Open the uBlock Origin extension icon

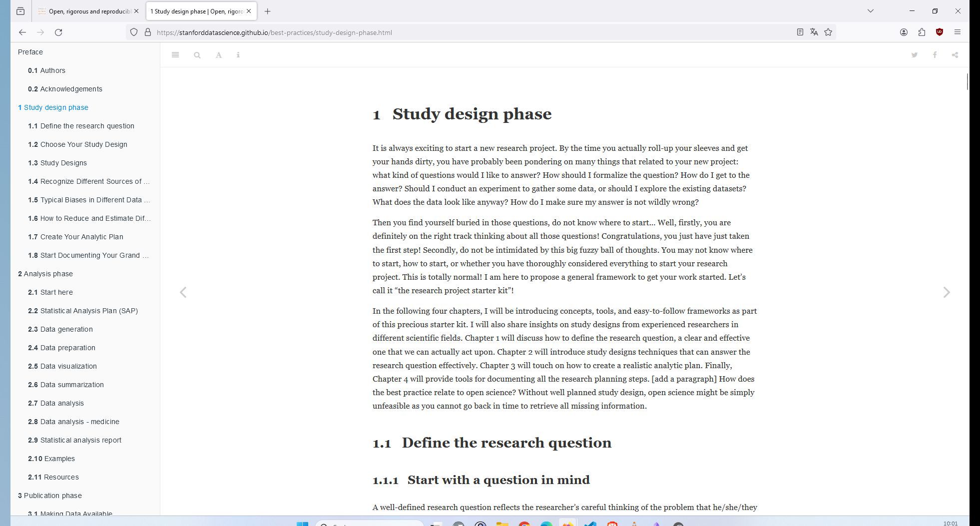click(940, 32)
